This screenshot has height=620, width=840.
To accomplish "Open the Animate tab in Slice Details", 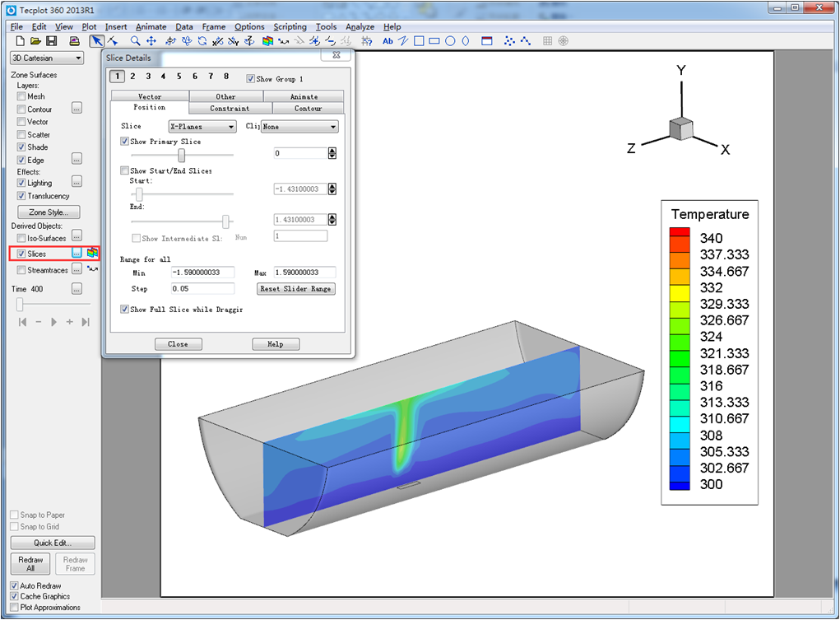I will click(304, 96).
